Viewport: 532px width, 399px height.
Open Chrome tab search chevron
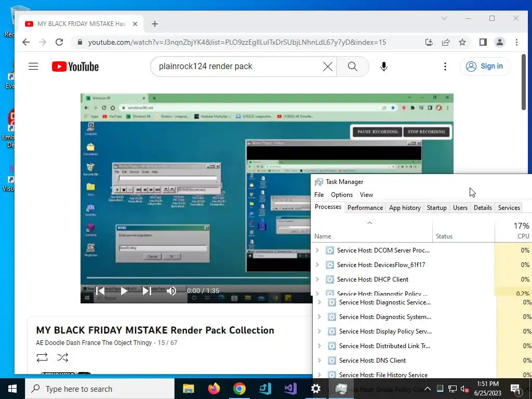tap(444, 18)
